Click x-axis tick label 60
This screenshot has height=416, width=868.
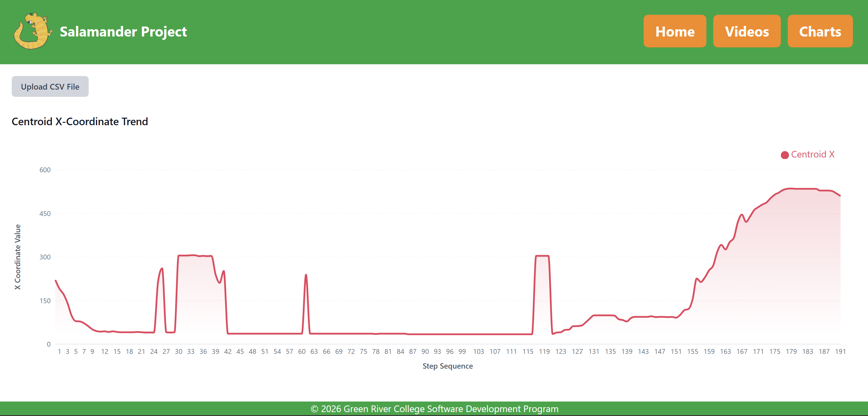302,352
